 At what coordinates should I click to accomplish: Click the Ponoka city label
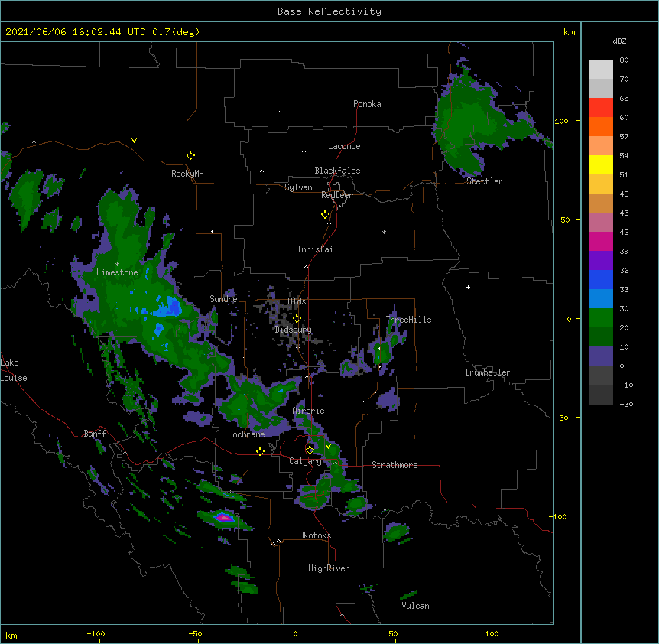point(367,104)
